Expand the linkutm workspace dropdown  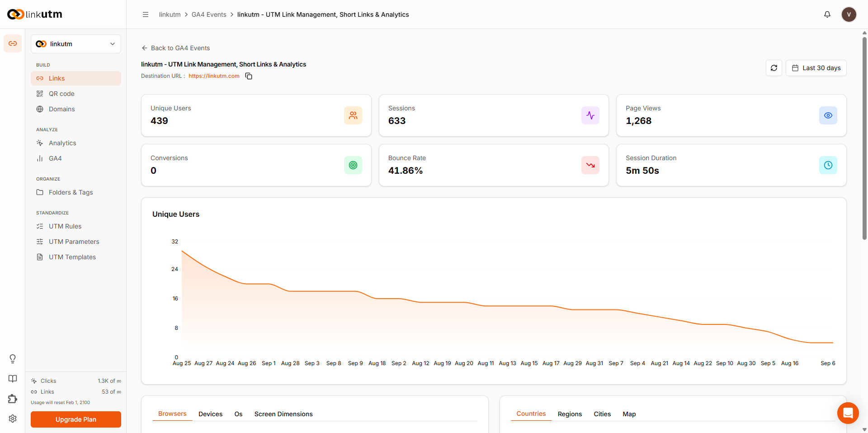click(76, 44)
